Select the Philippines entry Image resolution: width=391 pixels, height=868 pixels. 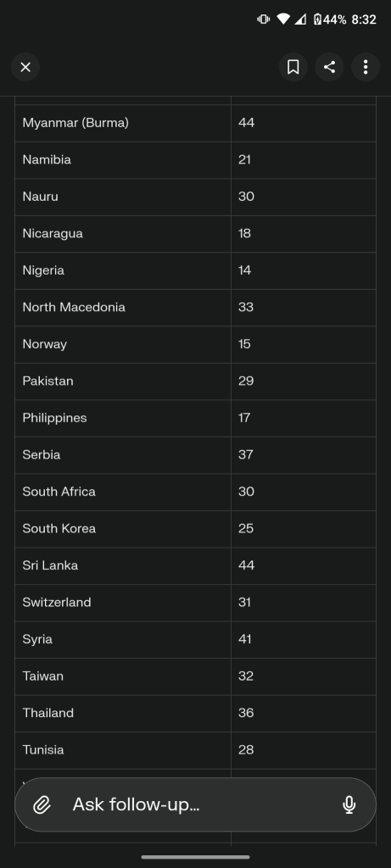tap(195, 418)
